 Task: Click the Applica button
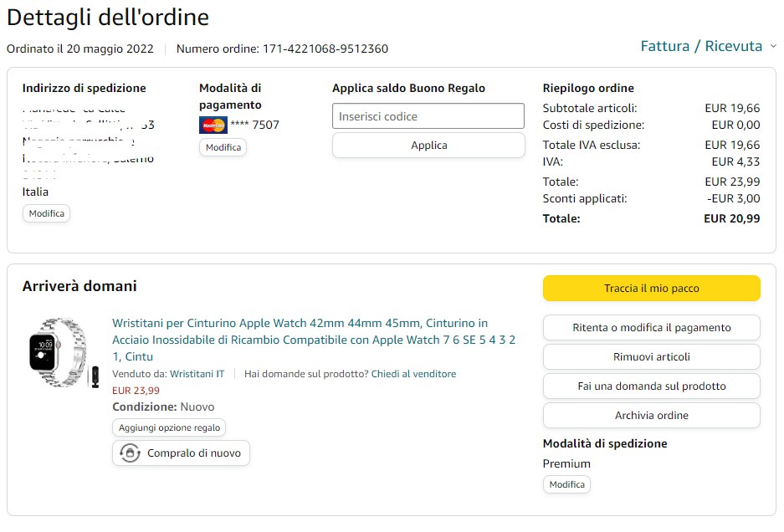[x=428, y=146]
